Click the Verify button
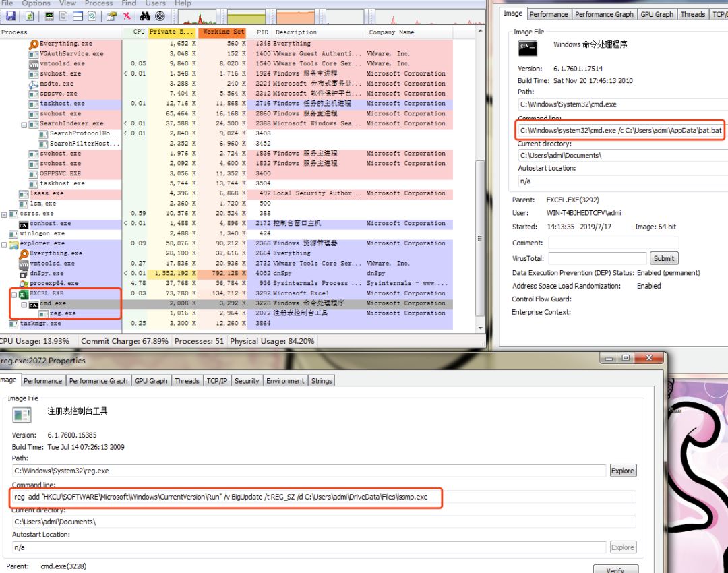Screen dimensions: 728x573 pos(615,570)
